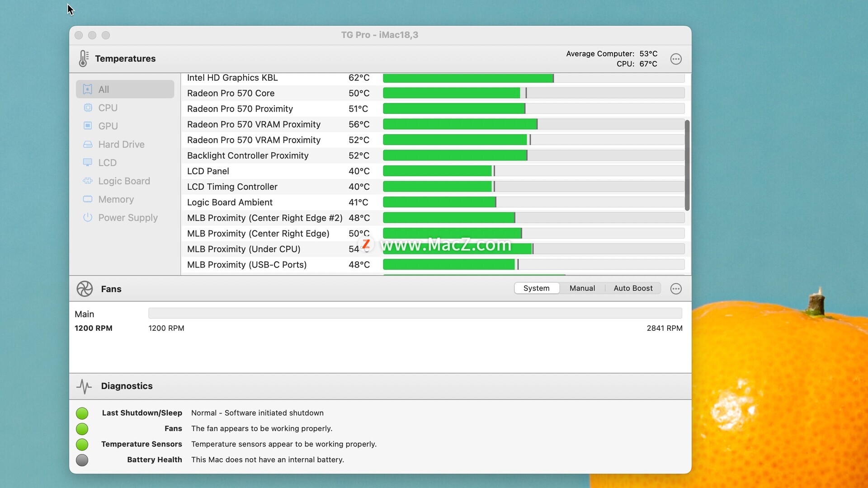
Task: Click the Diagnostics waveform icon
Action: [84, 386]
